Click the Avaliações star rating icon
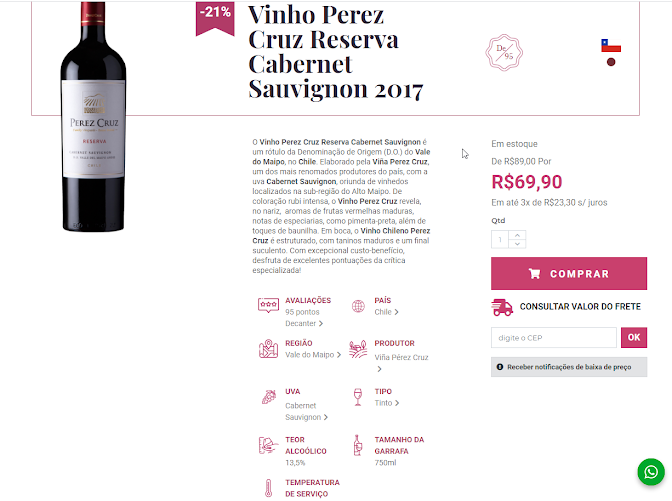This screenshot has width=672, height=501. (268, 305)
